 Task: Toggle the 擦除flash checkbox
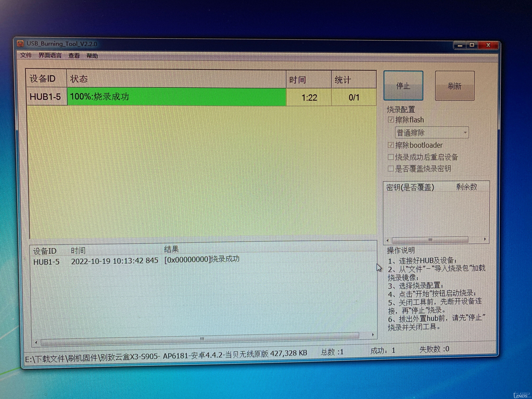coord(391,120)
